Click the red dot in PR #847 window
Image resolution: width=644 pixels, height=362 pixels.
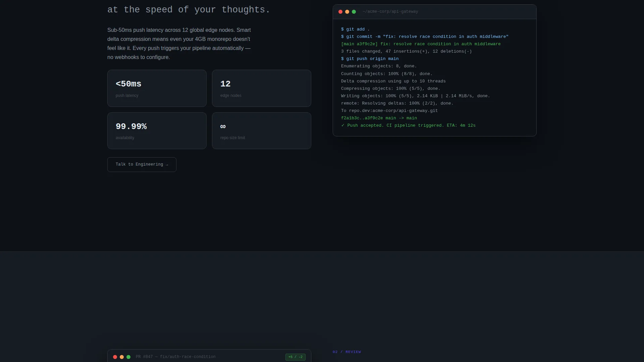pyautogui.click(x=115, y=357)
